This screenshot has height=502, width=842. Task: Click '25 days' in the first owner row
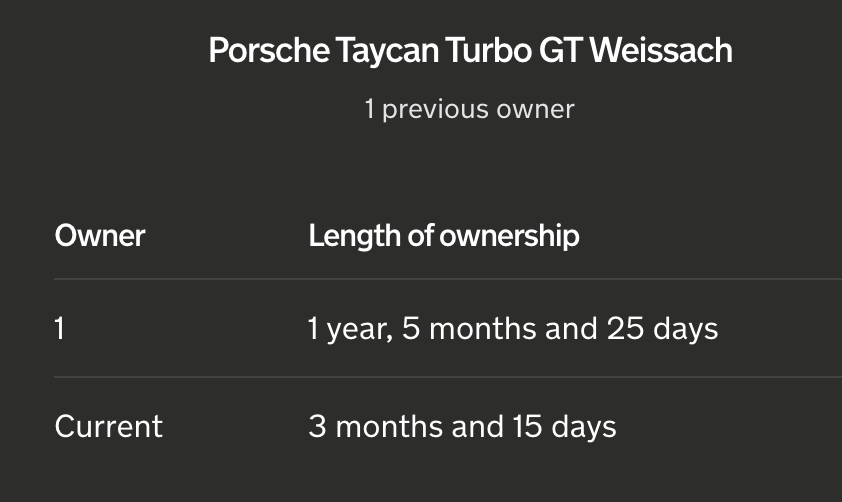click(663, 329)
